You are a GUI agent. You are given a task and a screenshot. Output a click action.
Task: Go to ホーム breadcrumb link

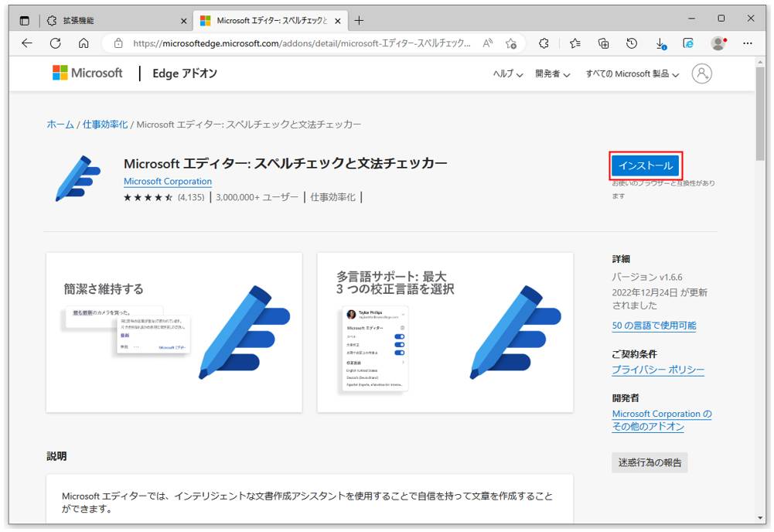pos(60,124)
